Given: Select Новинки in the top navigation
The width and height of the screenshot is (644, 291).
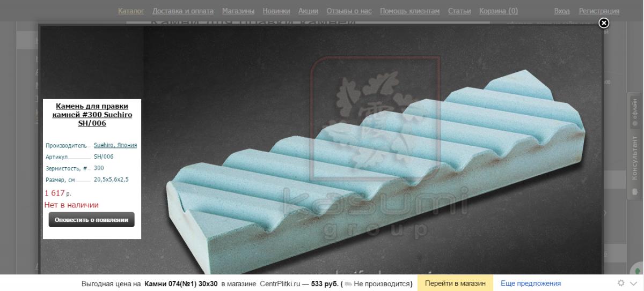Looking at the screenshot, I should tap(276, 11).
